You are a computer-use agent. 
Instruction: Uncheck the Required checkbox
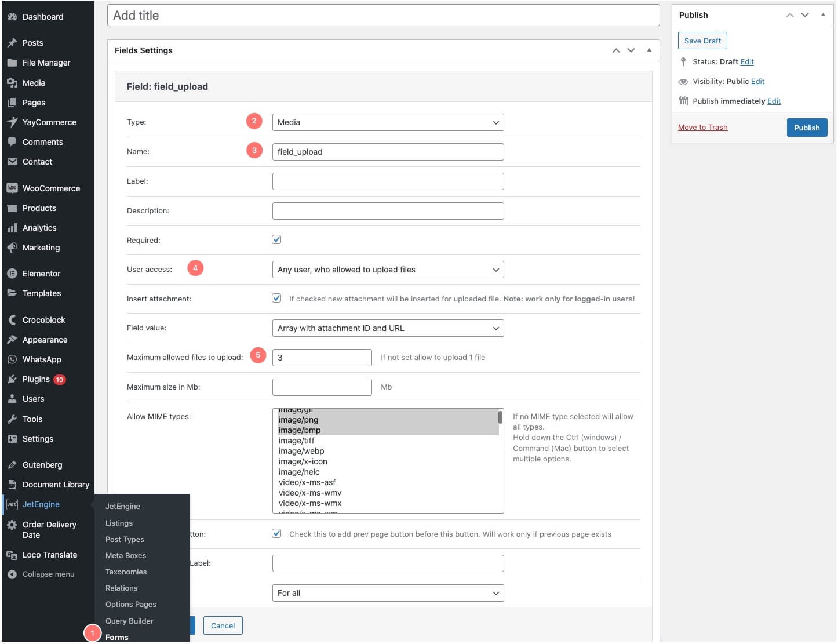(x=276, y=239)
